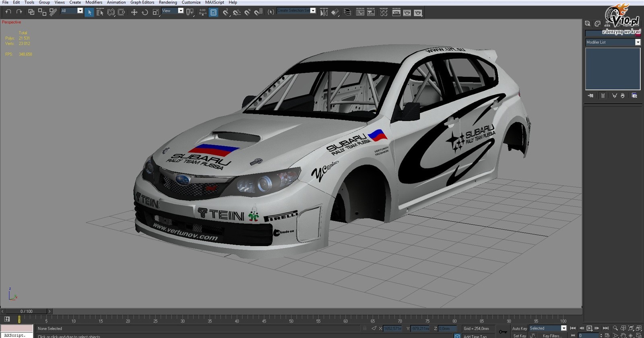Click the Zoom magnifier viewport icon
The image size is (644, 338).
click(615, 328)
